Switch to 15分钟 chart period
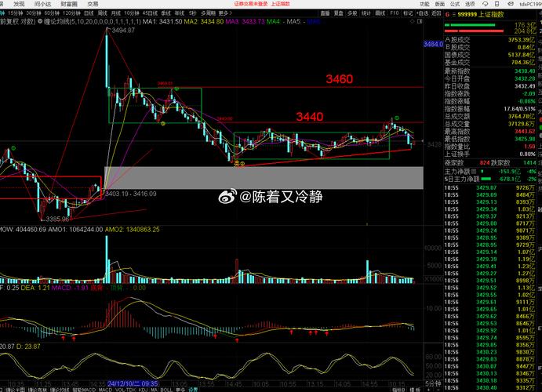 click(12, 13)
